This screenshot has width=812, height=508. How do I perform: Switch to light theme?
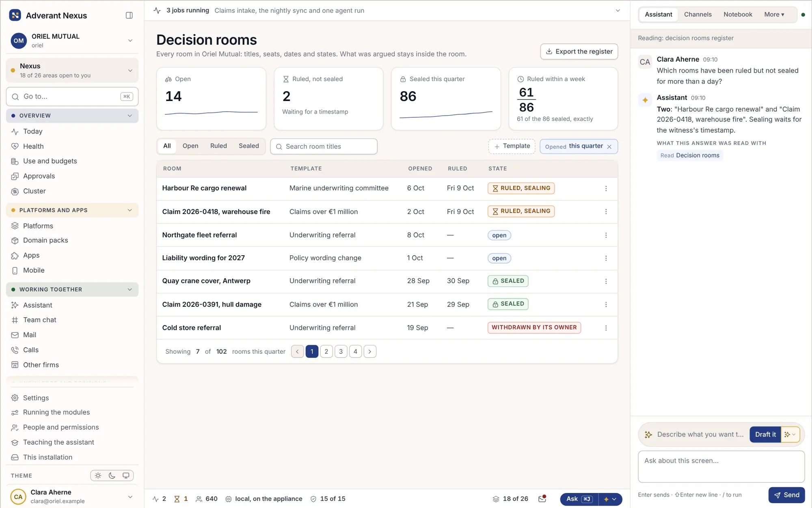click(98, 476)
